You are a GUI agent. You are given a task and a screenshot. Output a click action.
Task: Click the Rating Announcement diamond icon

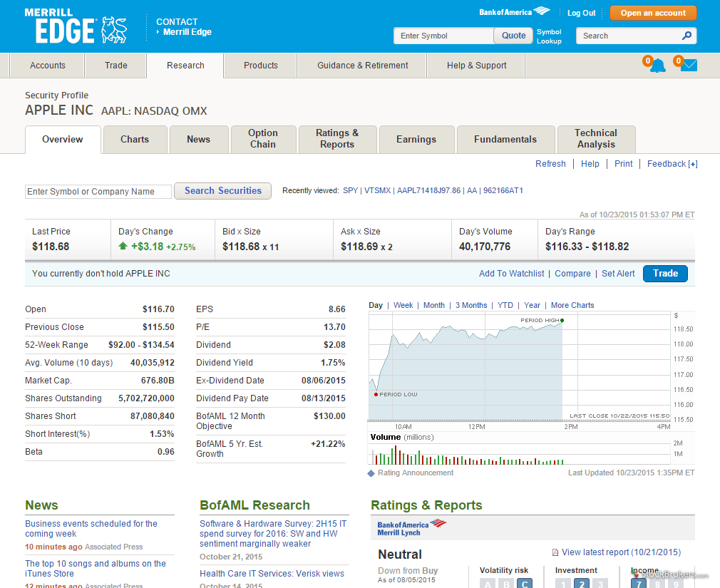pyautogui.click(x=371, y=473)
